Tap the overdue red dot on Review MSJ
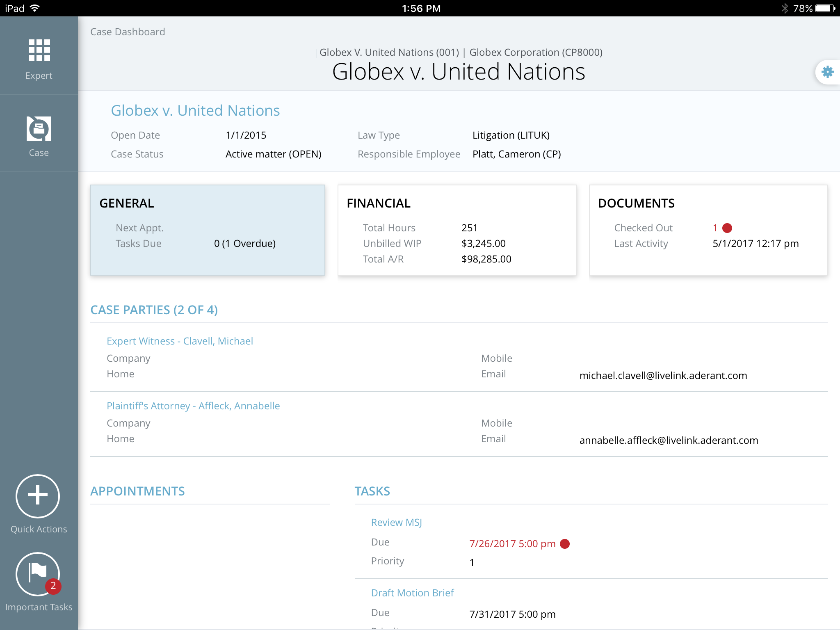Image resolution: width=840 pixels, height=630 pixels. [565, 544]
